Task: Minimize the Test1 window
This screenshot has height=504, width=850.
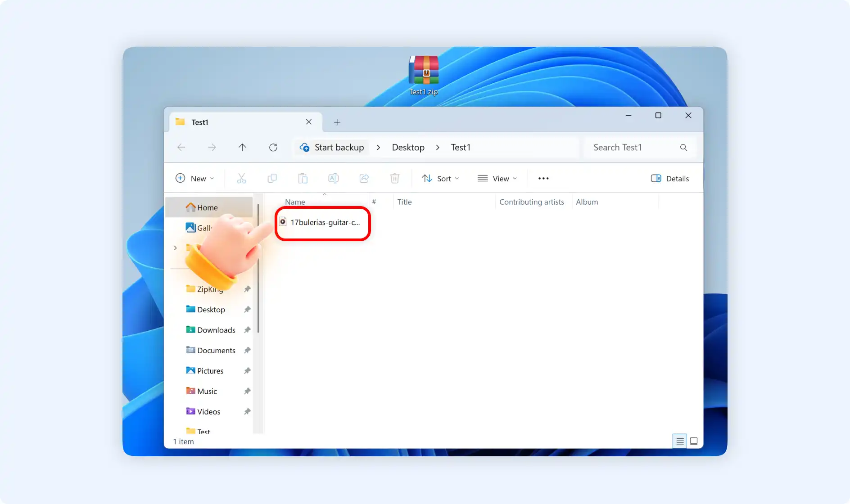Action: coord(628,116)
